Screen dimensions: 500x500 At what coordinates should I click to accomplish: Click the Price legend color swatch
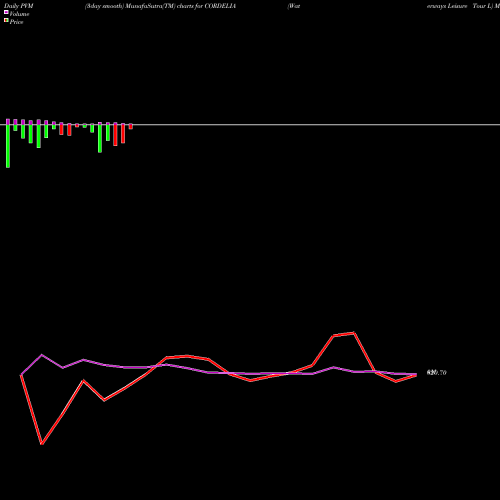pos(6,21)
